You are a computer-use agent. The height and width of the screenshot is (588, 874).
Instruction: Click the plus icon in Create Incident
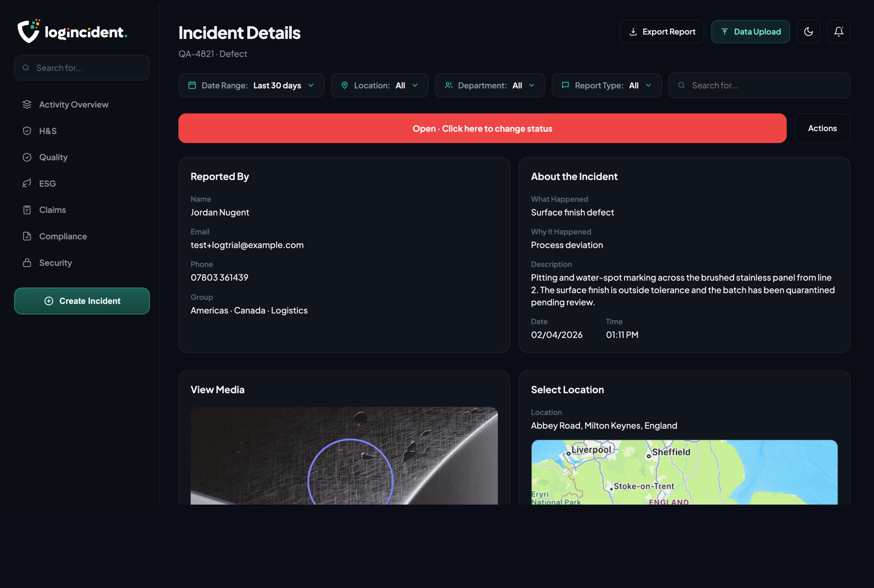point(49,301)
